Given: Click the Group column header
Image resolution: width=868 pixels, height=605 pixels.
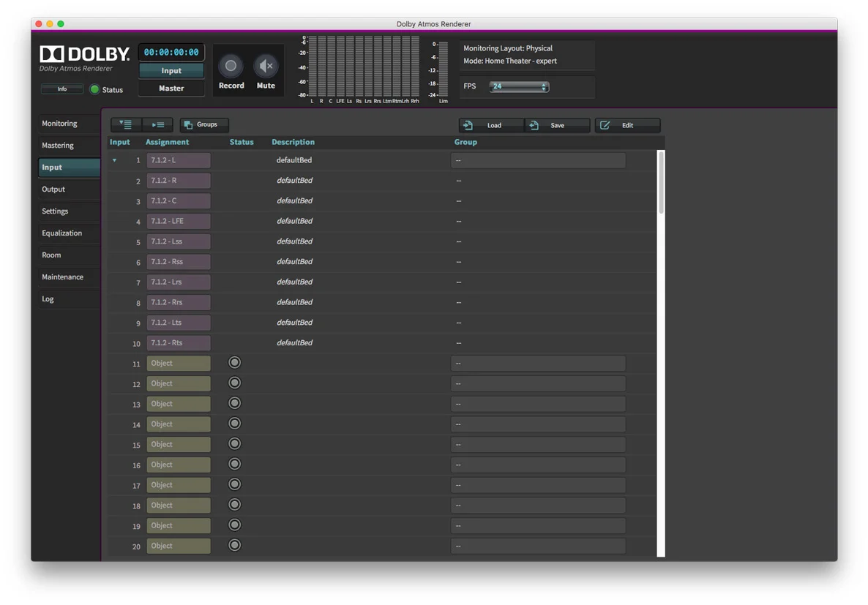Looking at the screenshot, I should click(x=465, y=142).
